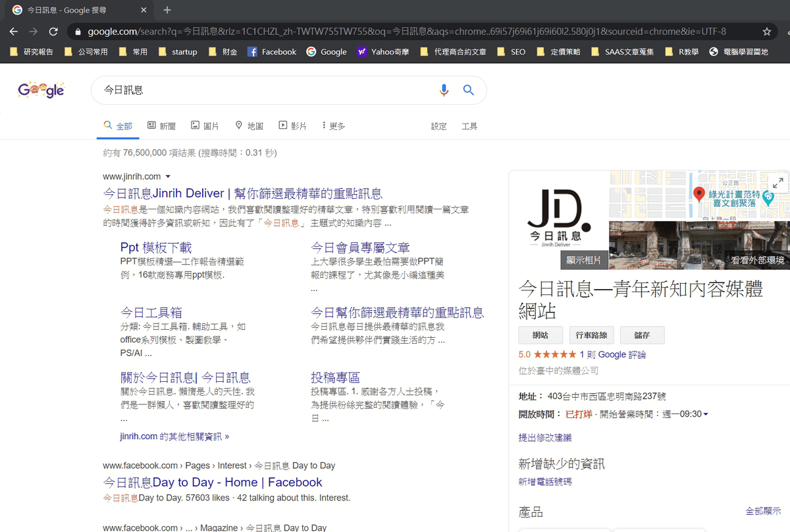Open the 今日工具箱 sitelink
The height and width of the screenshot is (532, 790).
[x=151, y=312]
